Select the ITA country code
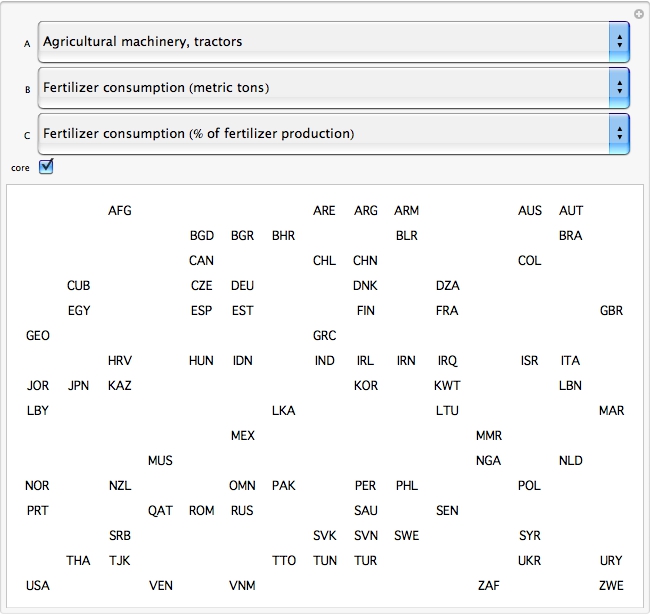650x616 pixels. point(570,361)
